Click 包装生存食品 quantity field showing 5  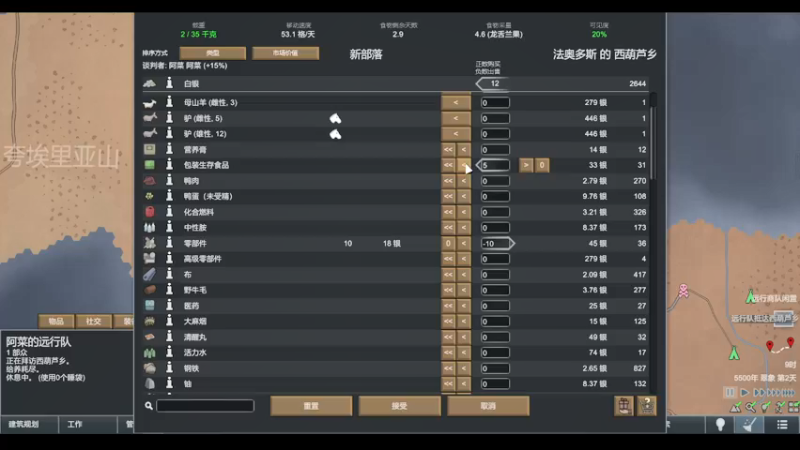494,165
